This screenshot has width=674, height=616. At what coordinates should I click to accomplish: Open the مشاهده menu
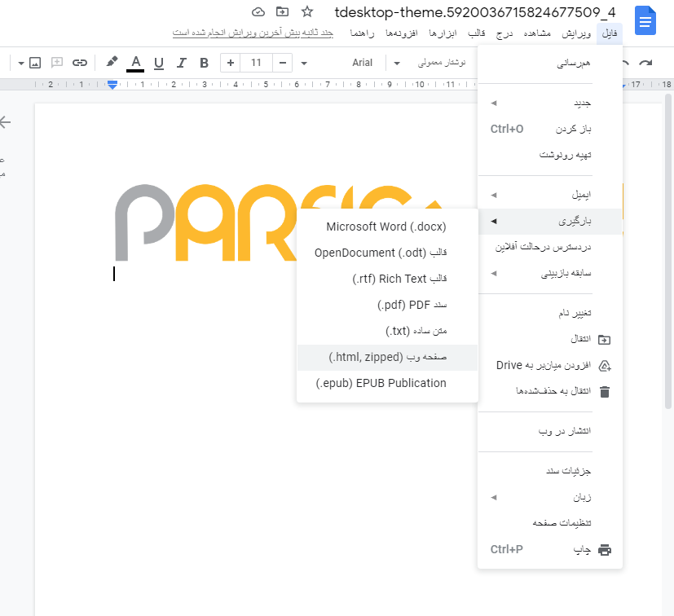coord(537,33)
